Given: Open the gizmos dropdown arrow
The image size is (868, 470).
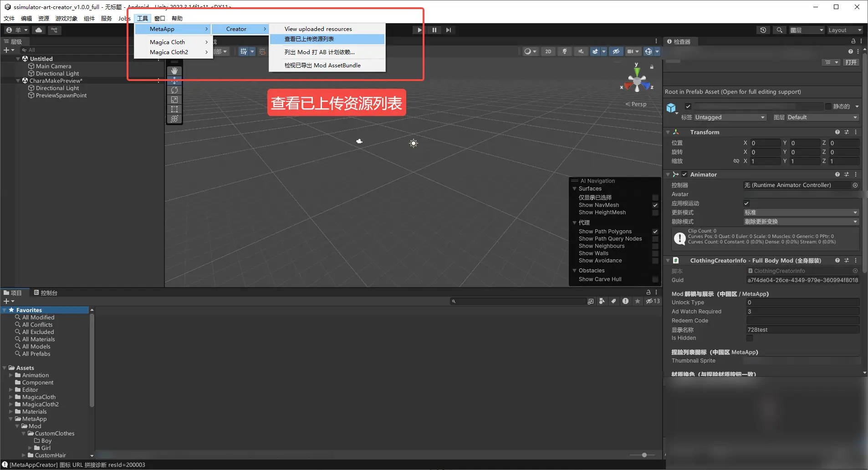Looking at the screenshot, I should pyautogui.click(x=657, y=51).
